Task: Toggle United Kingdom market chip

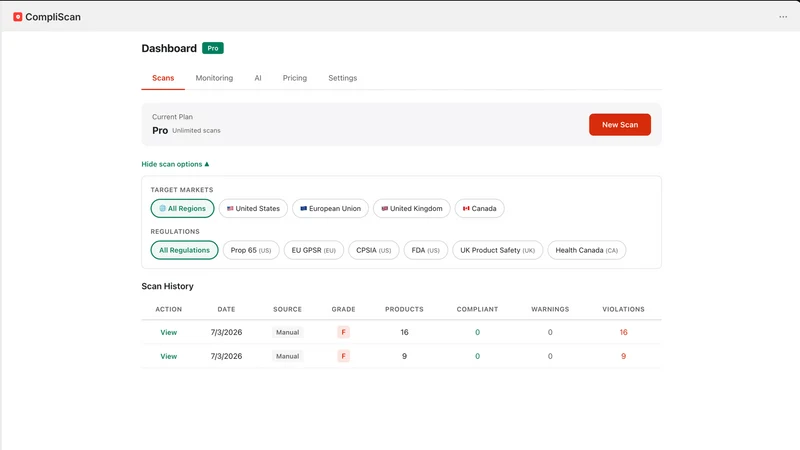Action: pos(412,208)
